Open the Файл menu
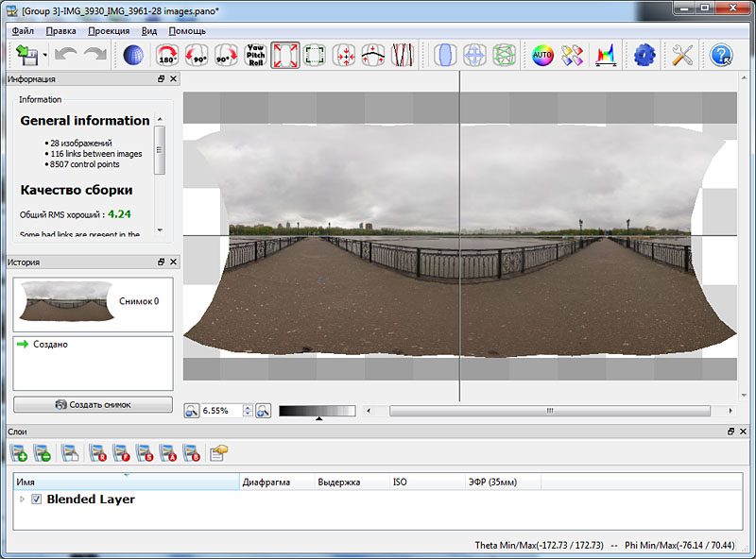This screenshot has width=756, height=559. point(23,31)
